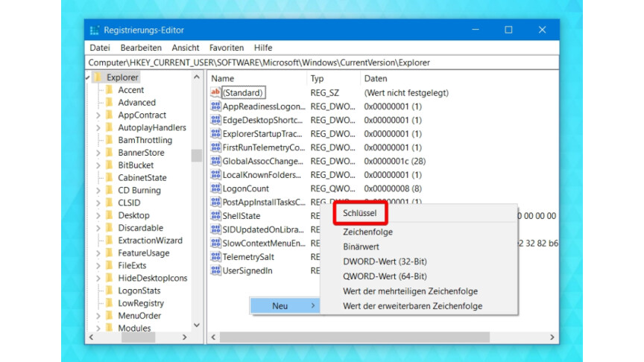Click the AutoplayHandlers folder icon
Image resolution: width=644 pixels, height=362 pixels.
[x=110, y=127]
